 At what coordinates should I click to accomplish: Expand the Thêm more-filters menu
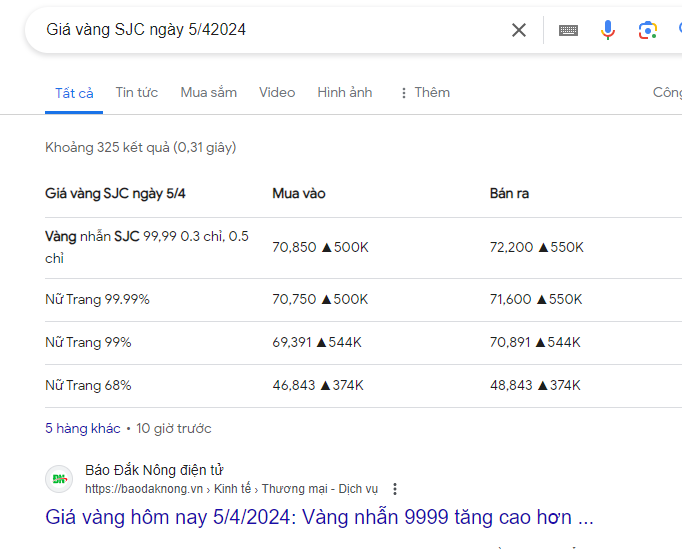point(424,92)
